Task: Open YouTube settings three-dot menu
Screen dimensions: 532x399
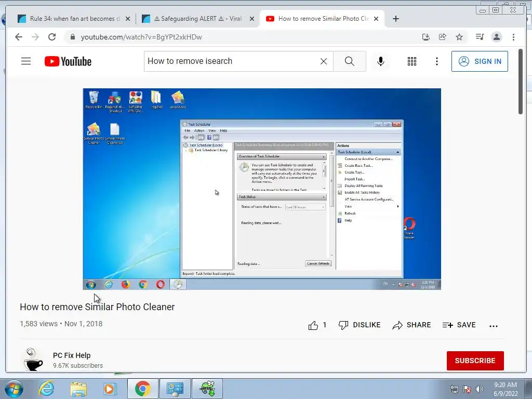Action: [436, 61]
